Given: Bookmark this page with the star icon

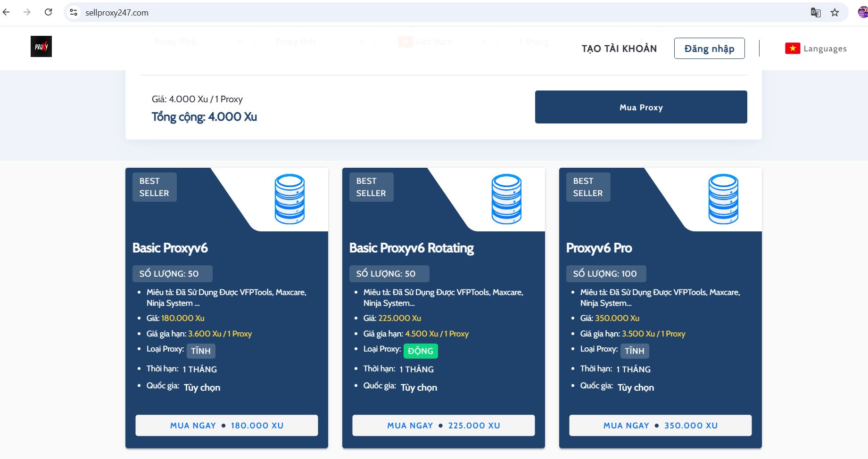Looking at the screenshot, I should (x=835, y=13).
